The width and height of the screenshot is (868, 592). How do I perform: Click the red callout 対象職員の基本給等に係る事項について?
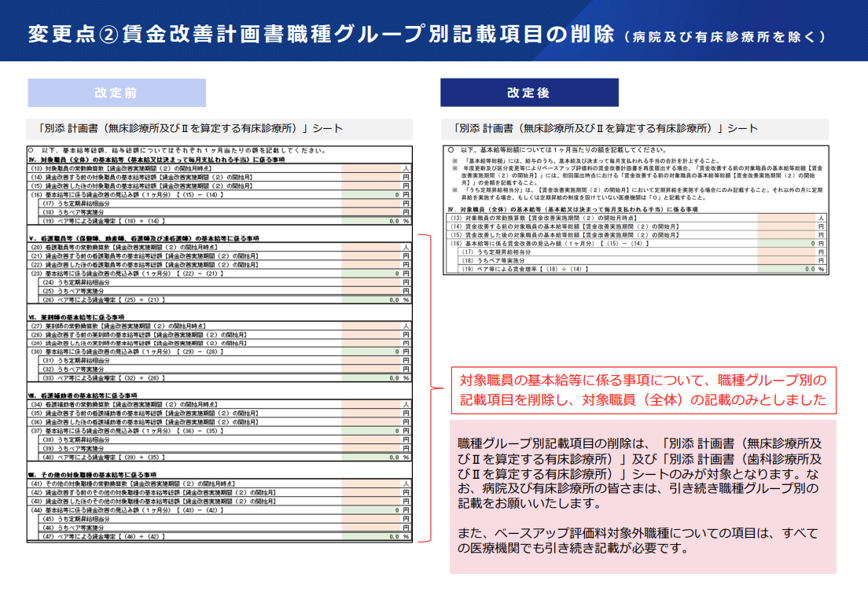coord(643,391)
